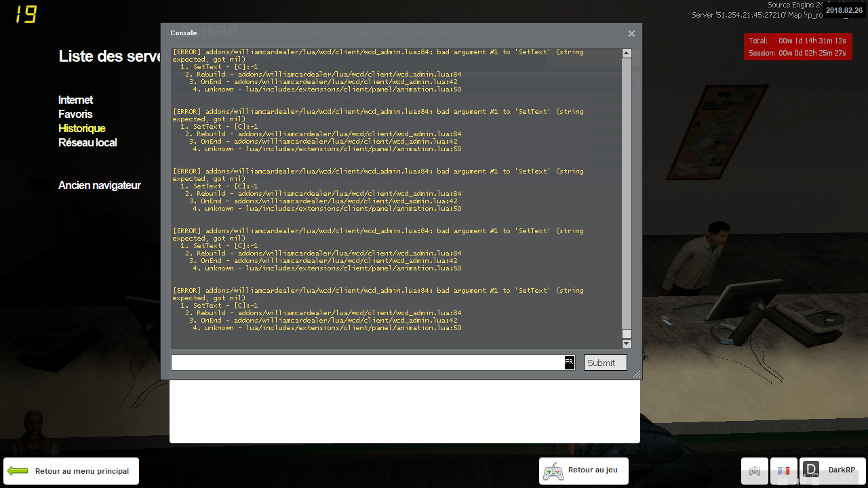Click the Console title bar label

point(184,33)
